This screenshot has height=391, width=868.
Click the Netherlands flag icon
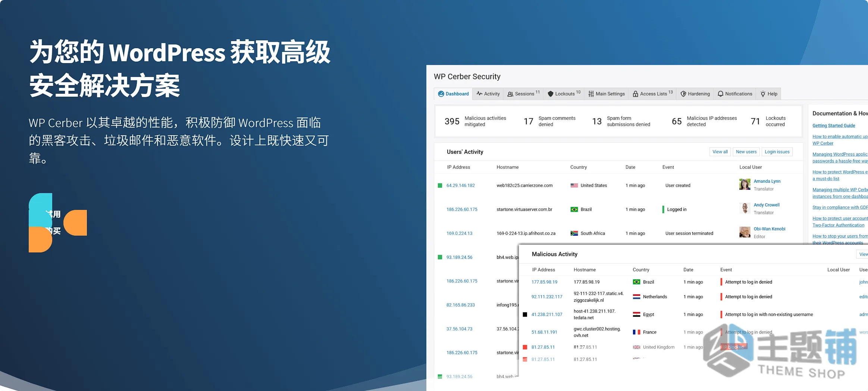pyautogui.click(x=636, y=297)
